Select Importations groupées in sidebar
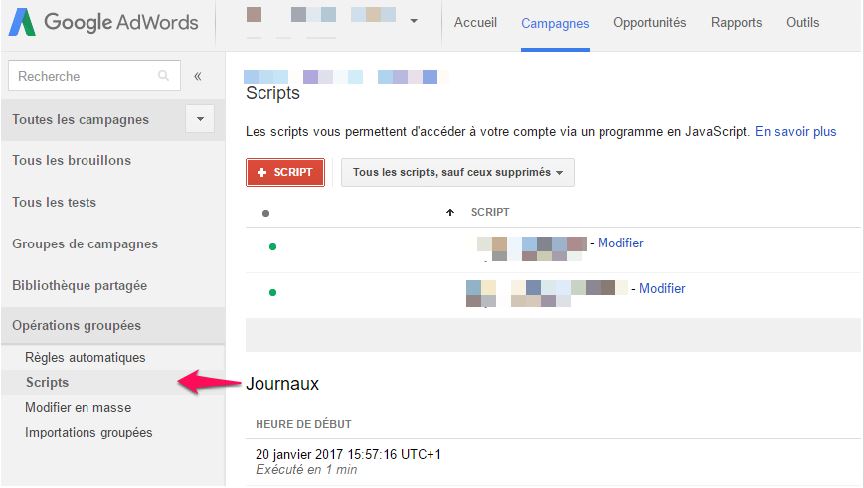 click(88, 432)
